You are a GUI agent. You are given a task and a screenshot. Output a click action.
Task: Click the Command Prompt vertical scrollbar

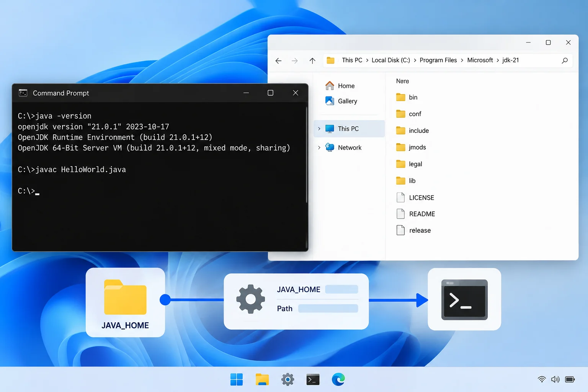tap(307, 155)
